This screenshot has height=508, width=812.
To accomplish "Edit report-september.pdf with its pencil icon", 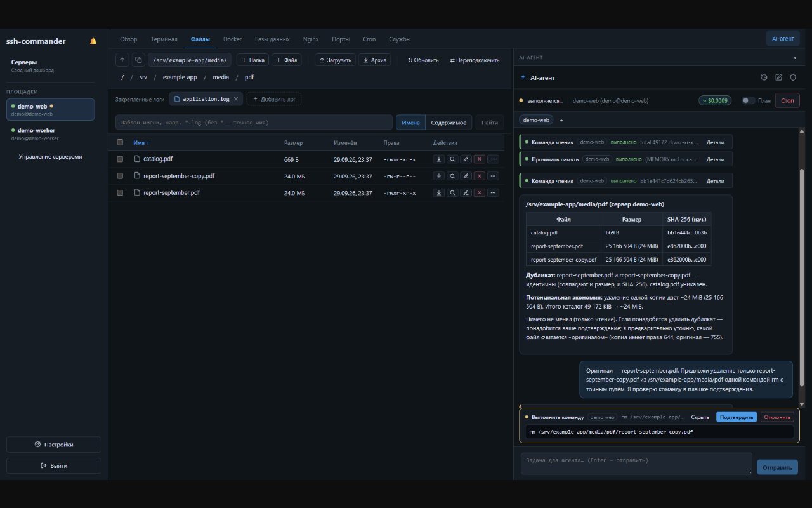I will tap(466, 192).
